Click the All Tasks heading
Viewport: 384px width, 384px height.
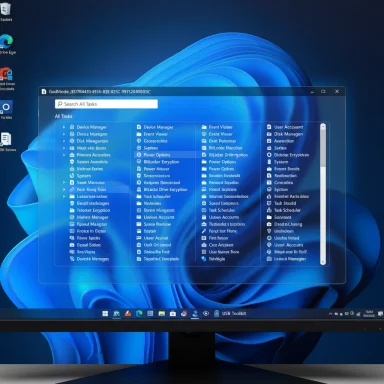63,116
